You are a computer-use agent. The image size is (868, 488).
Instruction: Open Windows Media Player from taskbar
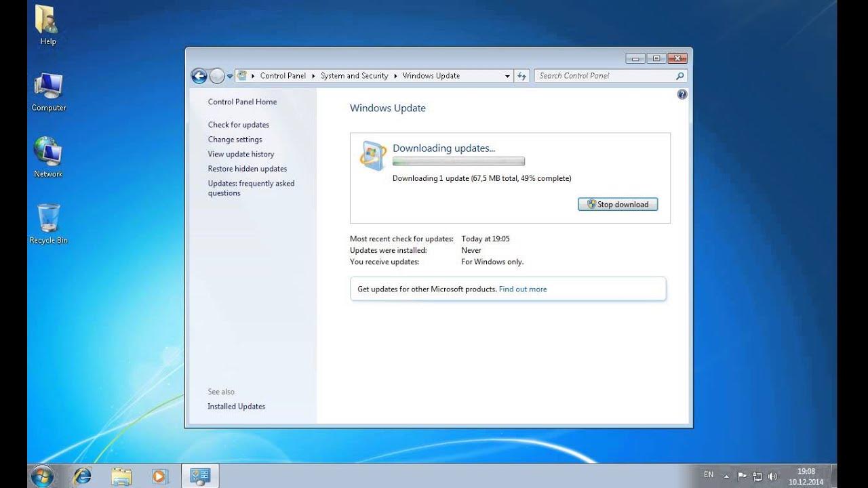coord(160,476)
